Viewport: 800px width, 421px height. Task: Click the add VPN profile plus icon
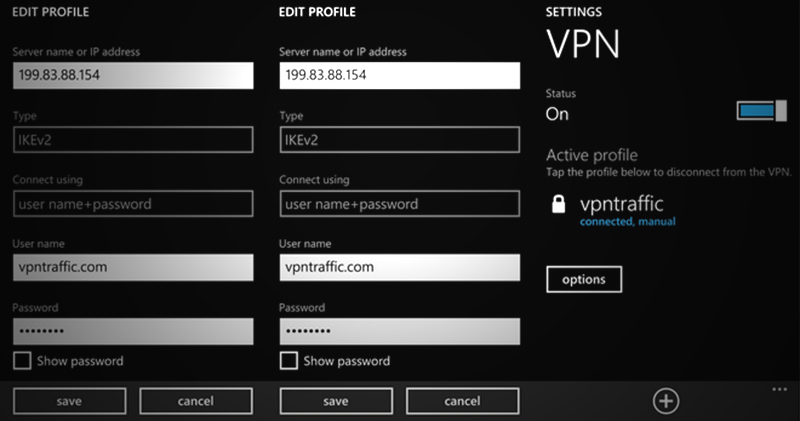666,401
